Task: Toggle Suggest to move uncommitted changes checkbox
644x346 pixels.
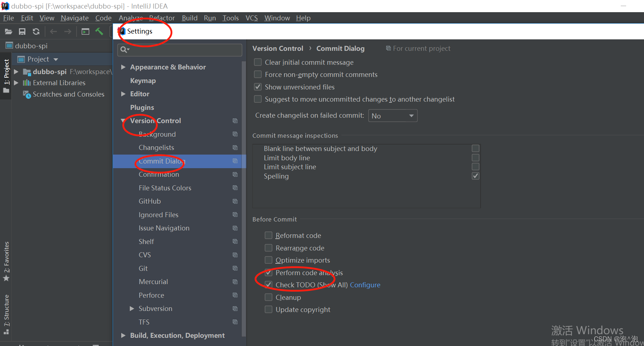Action: (257, 99)
